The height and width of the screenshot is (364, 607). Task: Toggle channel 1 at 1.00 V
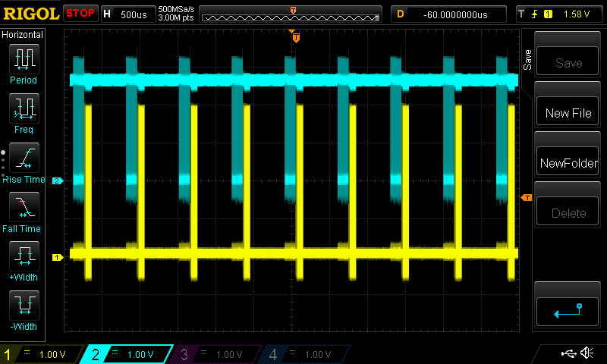[x=42, y=354]
